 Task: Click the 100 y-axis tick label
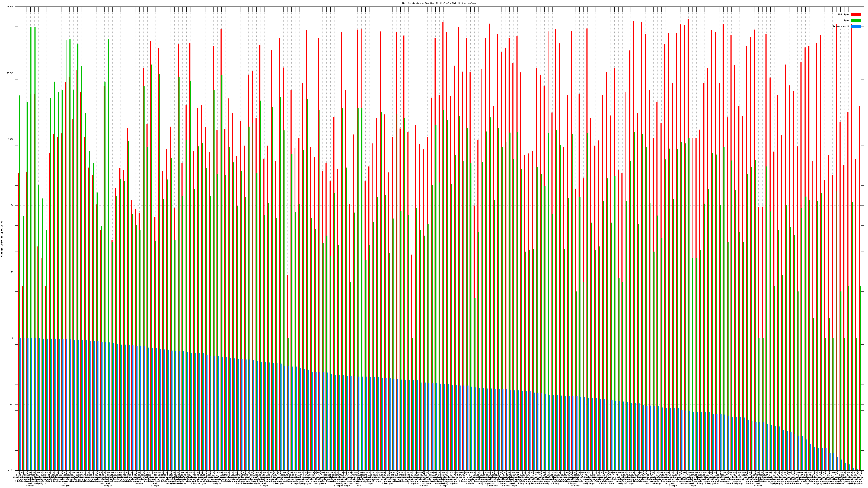coord(12,206)
